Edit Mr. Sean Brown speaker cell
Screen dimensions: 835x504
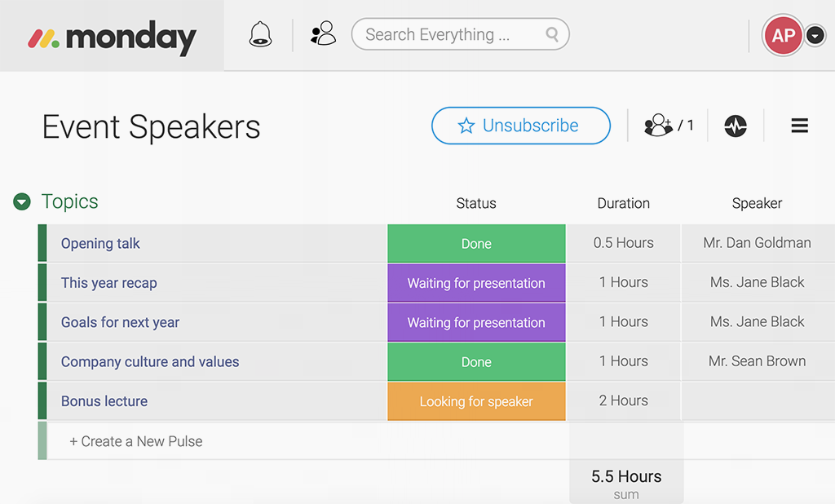click(758, 362)
